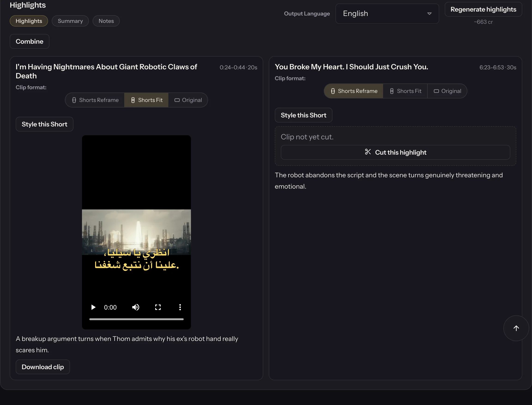Viewport: 532px width, 405px height.
Task: Click Cut this highlight button
Action: (x=395, y=152)
